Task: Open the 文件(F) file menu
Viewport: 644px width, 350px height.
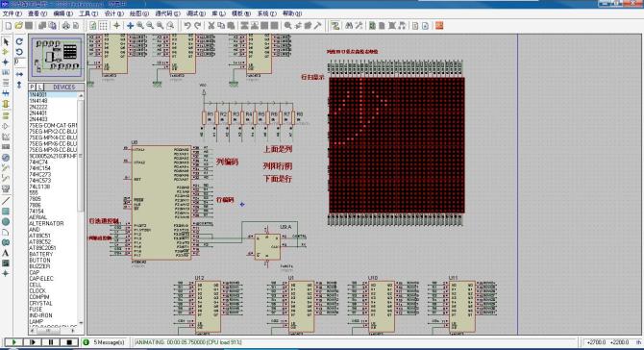Action: (12, 13)
